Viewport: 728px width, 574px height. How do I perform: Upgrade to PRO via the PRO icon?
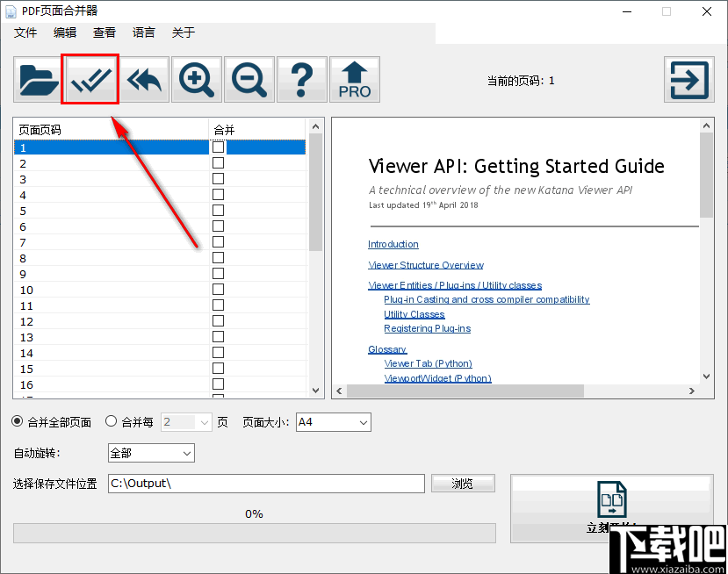click(x=354, y=79)
